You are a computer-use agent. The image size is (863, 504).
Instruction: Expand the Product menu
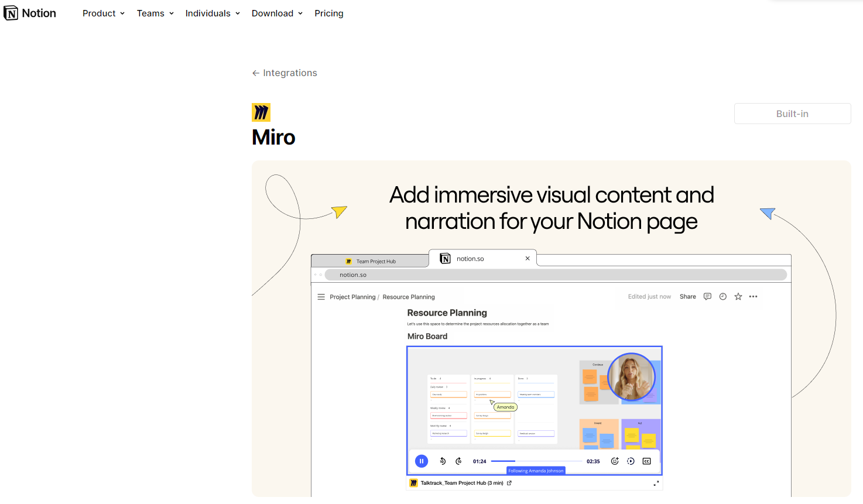104,13
